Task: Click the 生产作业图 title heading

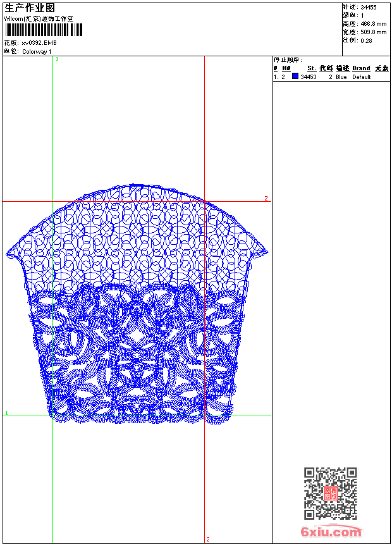Action: (x=30, y=8)
